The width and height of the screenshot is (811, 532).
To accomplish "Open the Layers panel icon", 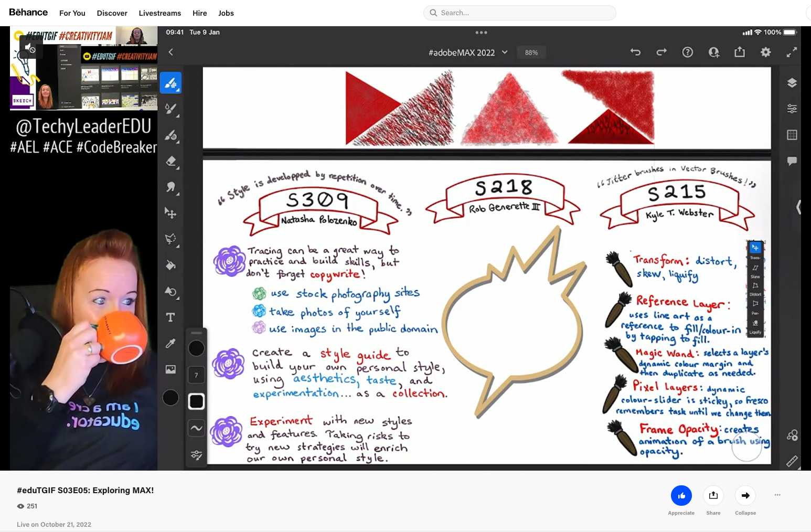I will tap(792, 83).
